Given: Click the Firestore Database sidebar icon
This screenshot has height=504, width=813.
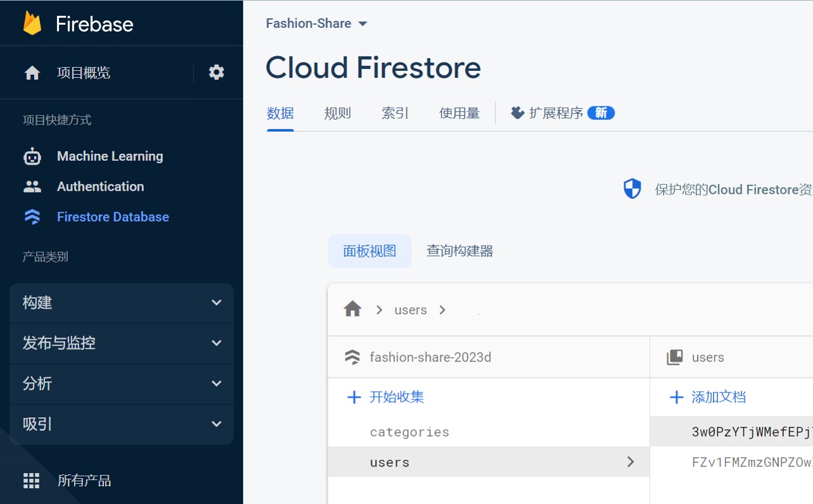Looking at the screenshot, I should [32, 217].
